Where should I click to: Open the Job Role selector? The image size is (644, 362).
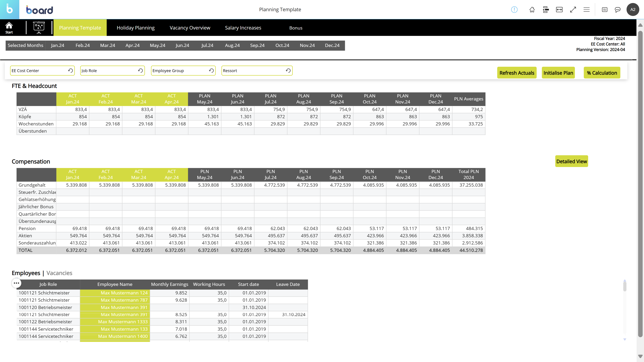point(109,71)
